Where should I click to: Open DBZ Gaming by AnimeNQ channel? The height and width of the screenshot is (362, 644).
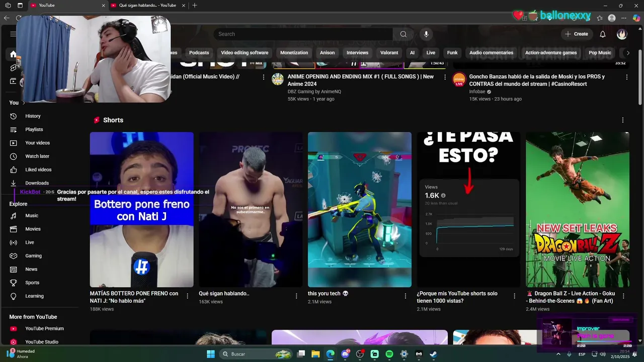[x=314, y=92]
